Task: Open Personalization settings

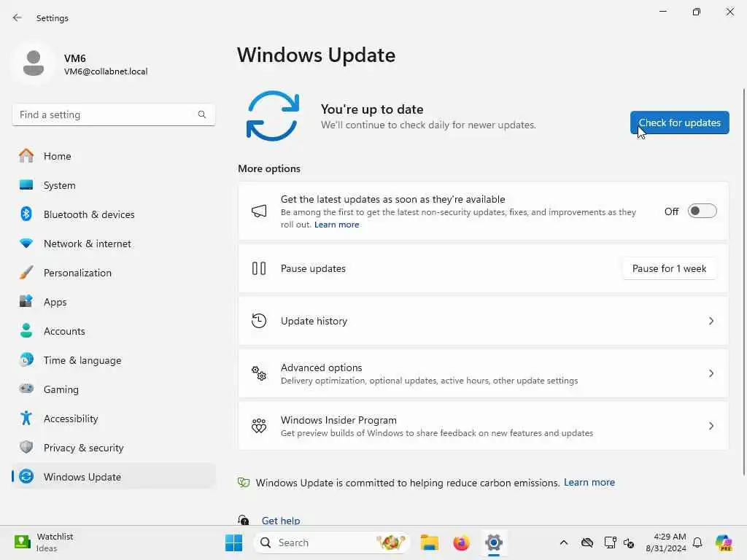Action: tap(113, 273)
